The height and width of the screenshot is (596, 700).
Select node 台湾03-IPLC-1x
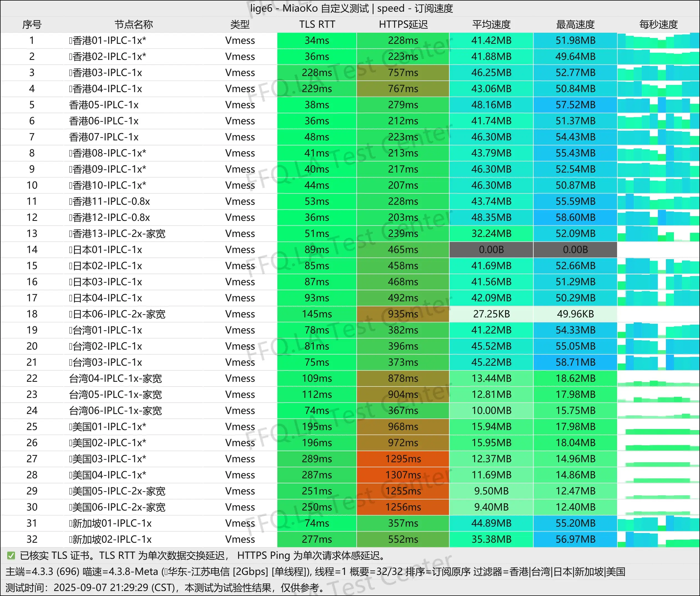[105, 362]
